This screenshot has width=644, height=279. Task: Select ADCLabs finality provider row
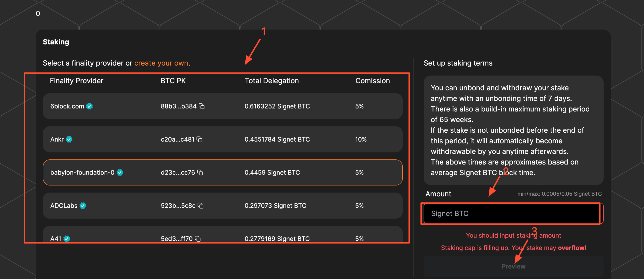(222, 206)
